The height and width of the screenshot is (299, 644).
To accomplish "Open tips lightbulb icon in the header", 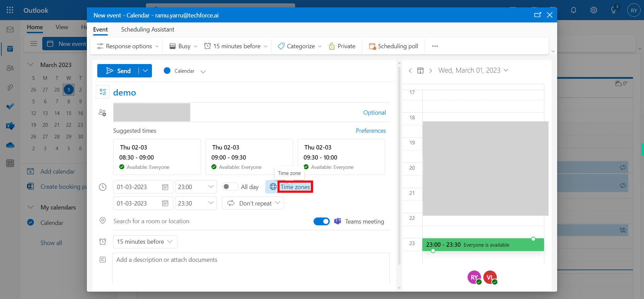I will pos(614,10).
